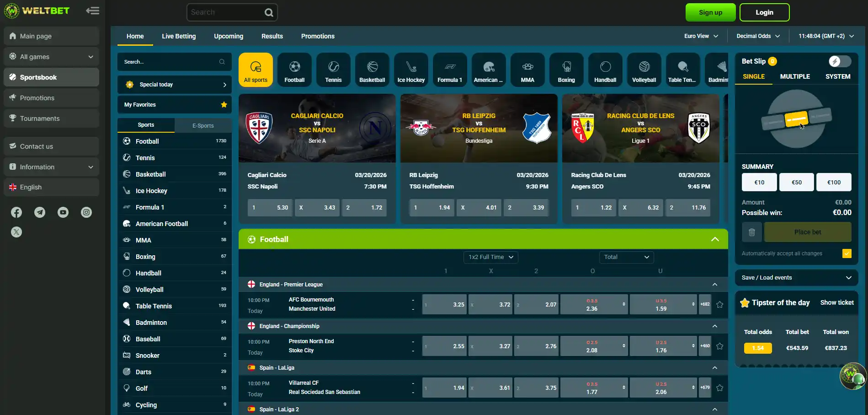Viewport: 868px width, 415px height.
Task: Click Show ticket link
Action: [x=837, y=302]
